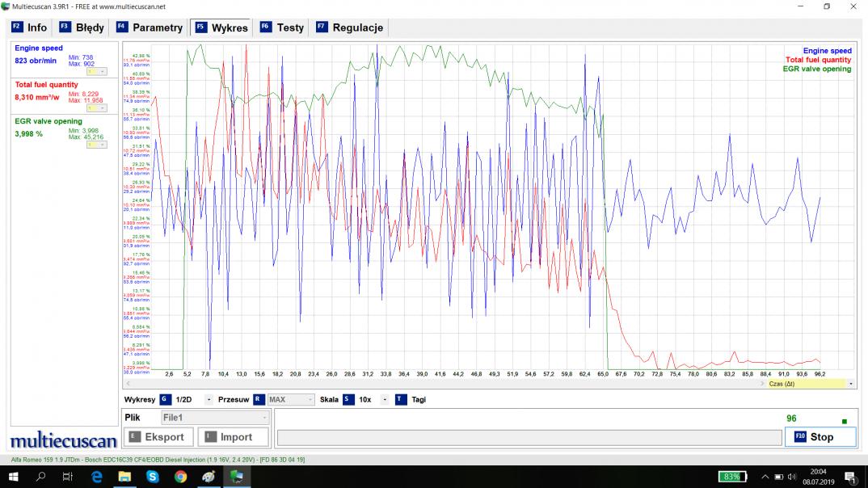
Task: Open the Regulacje tab
Action: 349,27
